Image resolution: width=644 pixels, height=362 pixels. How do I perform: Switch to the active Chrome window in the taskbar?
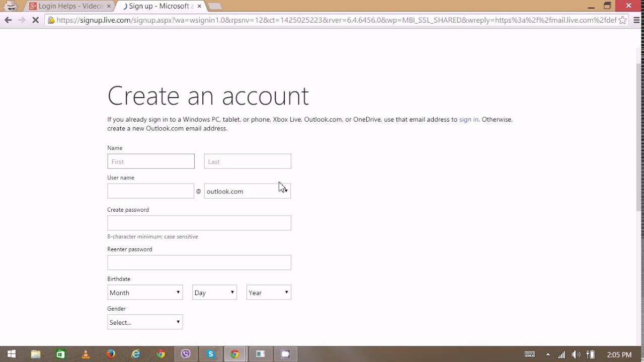point(235,354)
